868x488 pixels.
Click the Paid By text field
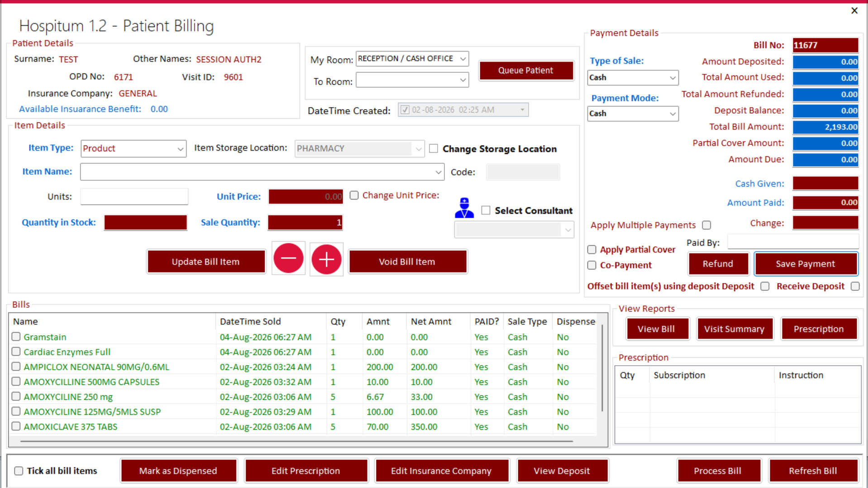793,243
